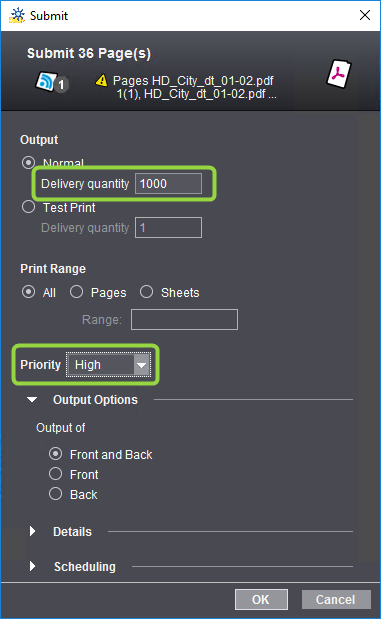Click the 'Output of' label
381x619 pixels.
60,428
